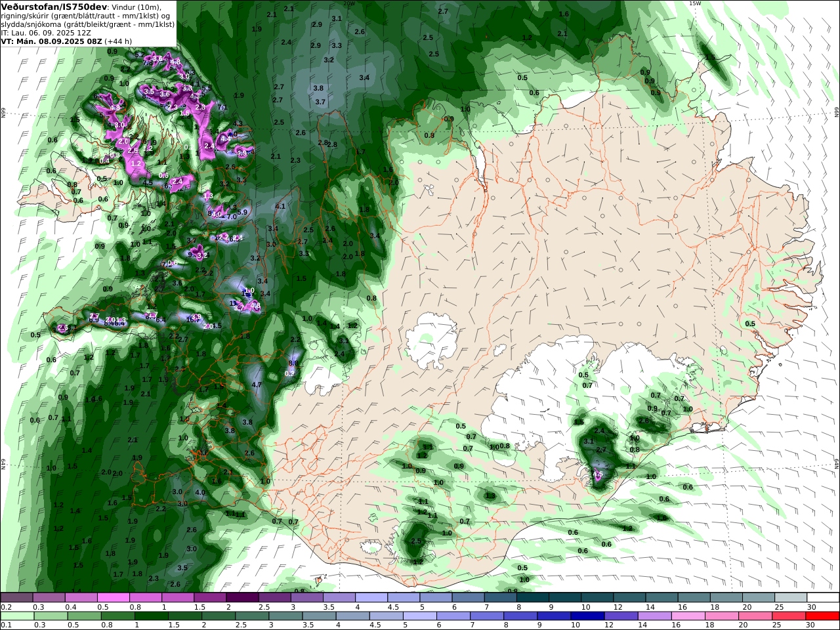Pick the dark navy blue legend swatch
The width and height of the screenshot is (840, 630).
coord(586,616)
